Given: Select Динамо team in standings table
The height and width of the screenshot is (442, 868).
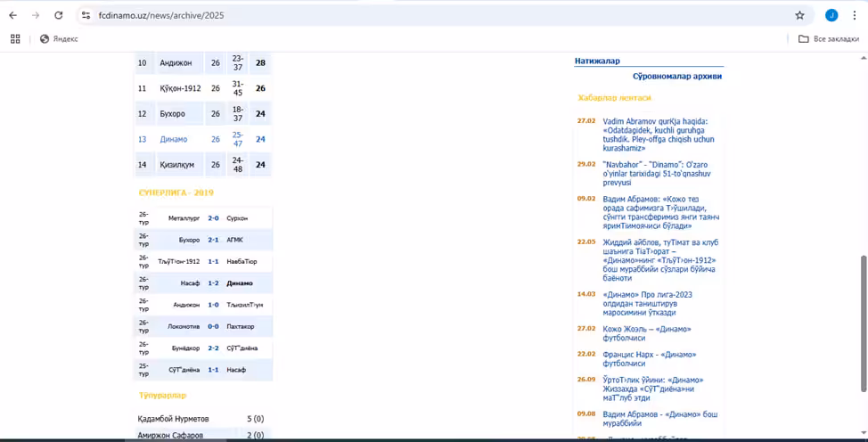Looking at the screenshot, I should (173, 139).
